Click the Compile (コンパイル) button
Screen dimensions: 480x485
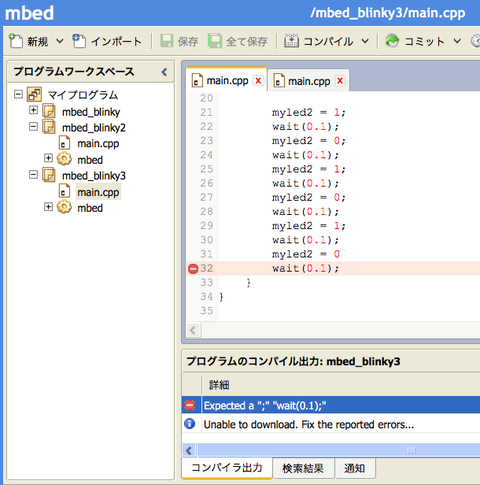(318, 41)
